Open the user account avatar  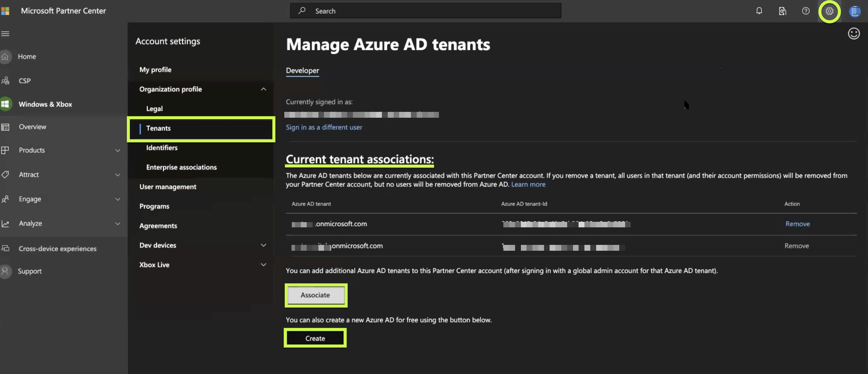pos(855,11)
